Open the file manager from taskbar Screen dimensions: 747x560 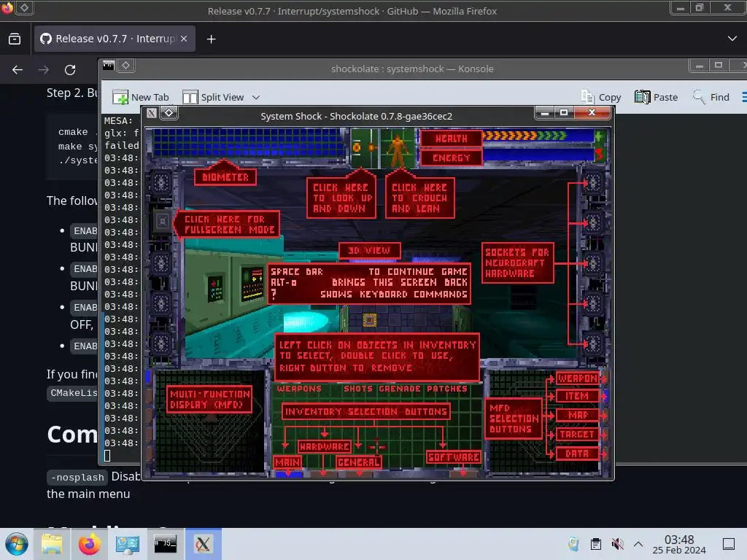click(x=52, y=544)
